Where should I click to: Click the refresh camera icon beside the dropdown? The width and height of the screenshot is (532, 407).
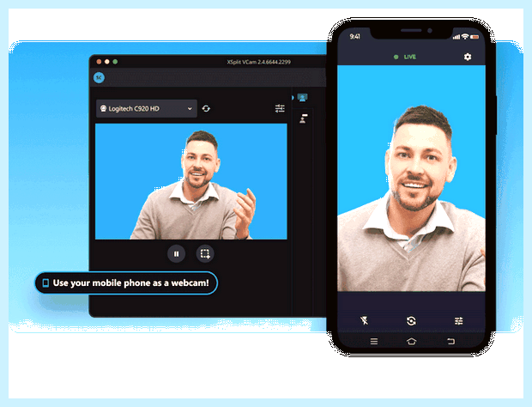pyautogui.click(x=206, y=109)
